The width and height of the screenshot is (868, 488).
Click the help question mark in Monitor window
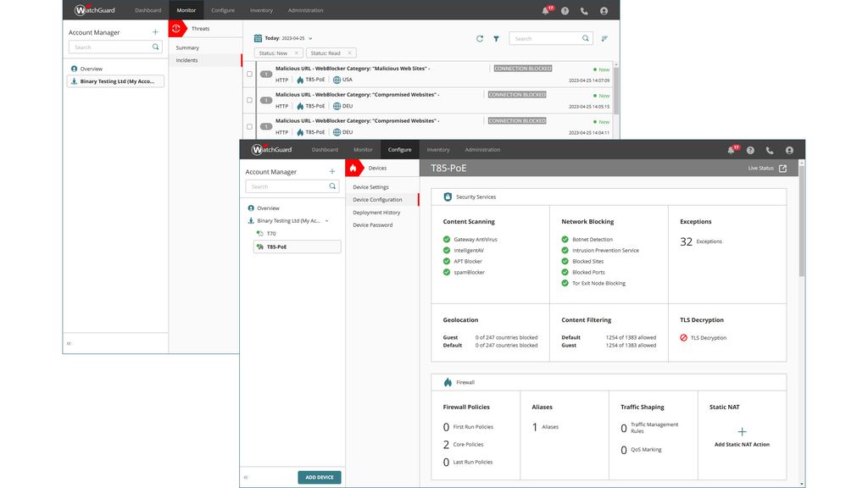click(565, 11)
